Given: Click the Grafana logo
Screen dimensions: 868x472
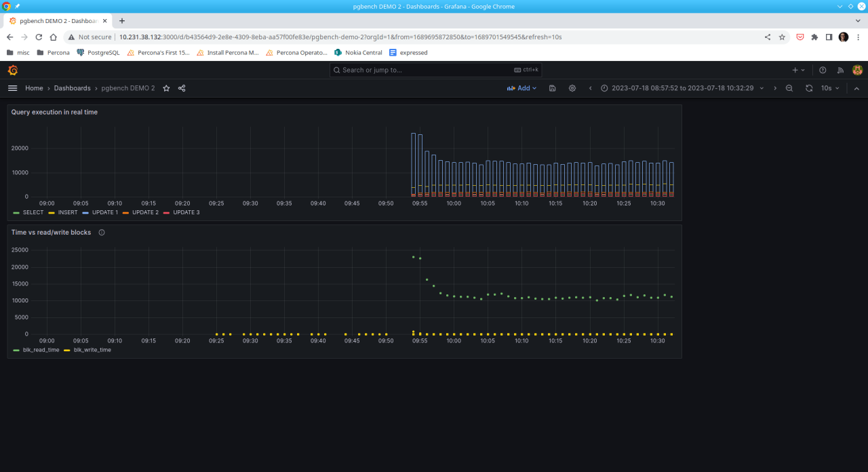Looking at the screenshot, I should click(x=12, y=70).
